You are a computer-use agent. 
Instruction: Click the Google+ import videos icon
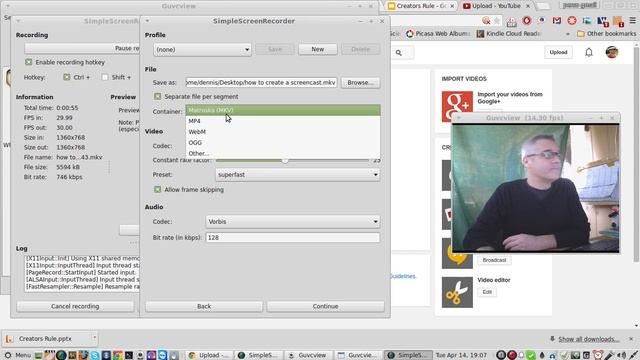click(457, 106)
